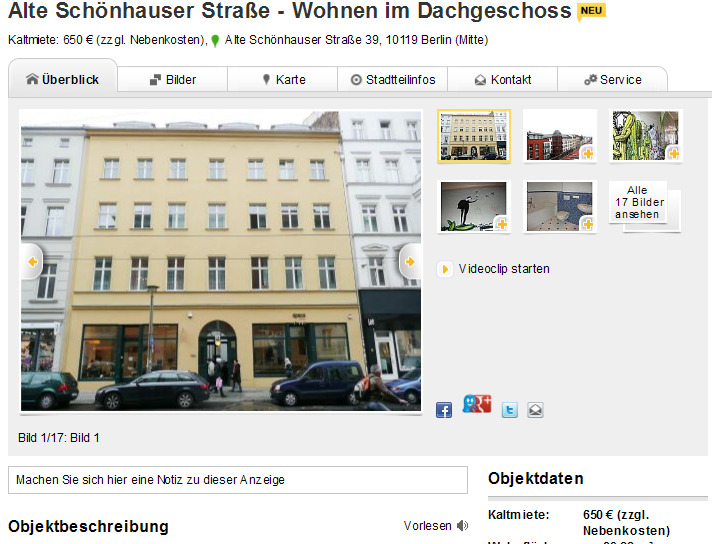Image resolution: width=712 pixels, height=544 pixels.
Task: Share listing via Facebook icon
Action: 444,410
